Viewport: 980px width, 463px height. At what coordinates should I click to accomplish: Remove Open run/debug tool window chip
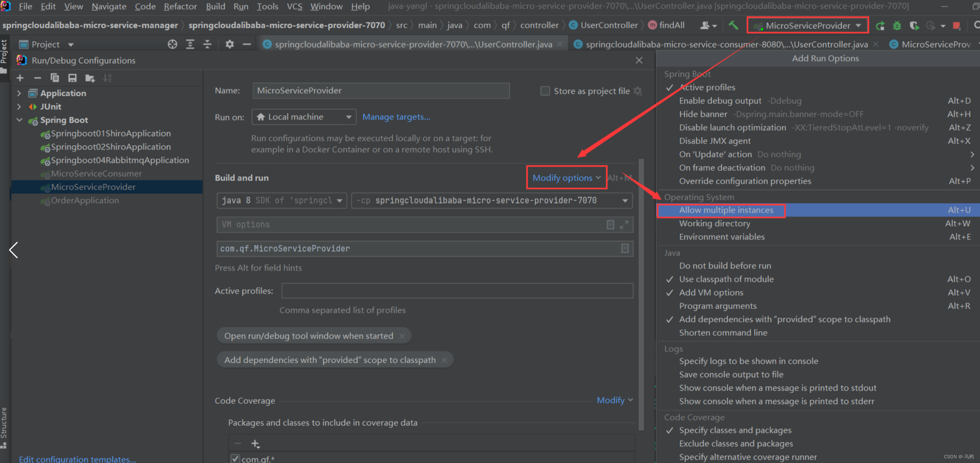click(x=402, y=336)
